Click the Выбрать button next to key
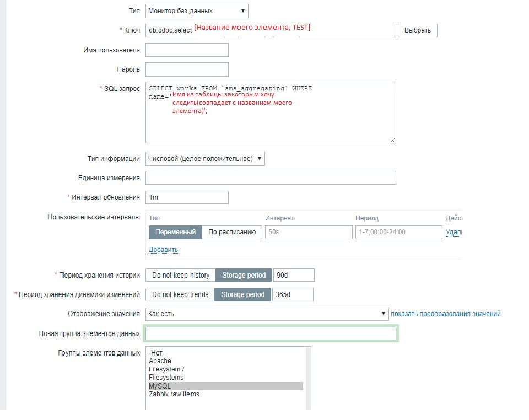529x420 pixels. coord(418,30)
